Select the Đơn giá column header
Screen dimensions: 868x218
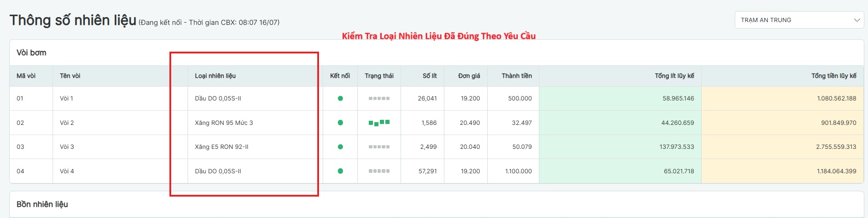point(469,76)
